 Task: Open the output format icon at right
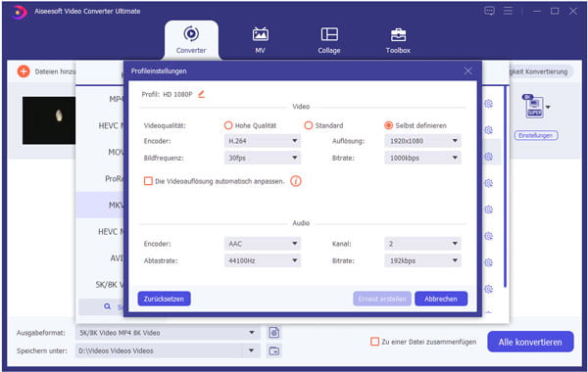click(x=533, y=107)
